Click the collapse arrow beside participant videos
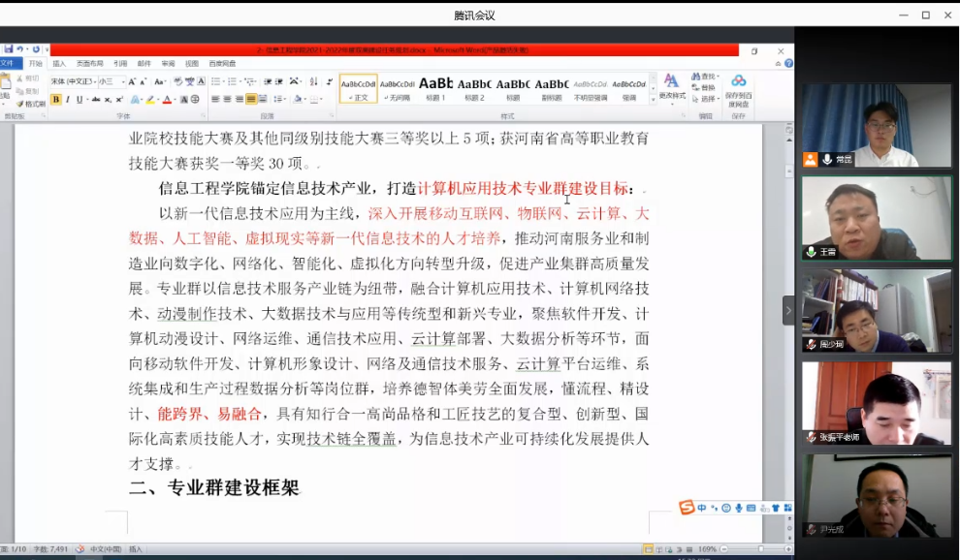The image size is (960, 560). 787,311
